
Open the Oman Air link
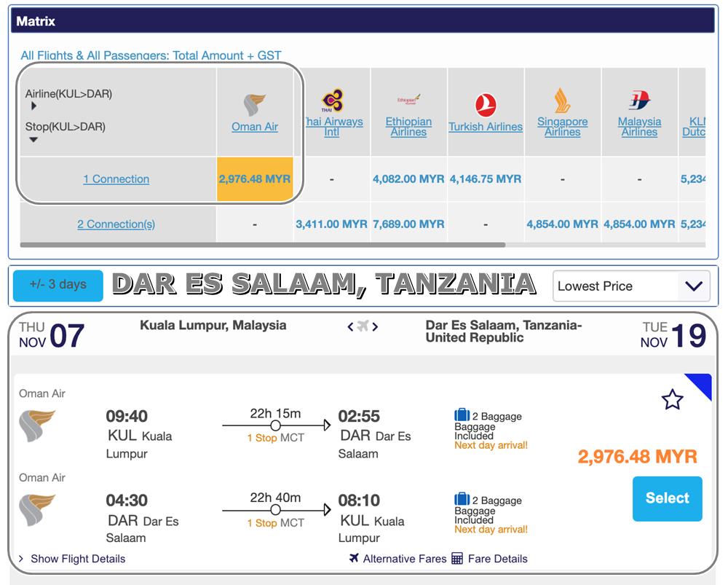click(x=254, y=126)
